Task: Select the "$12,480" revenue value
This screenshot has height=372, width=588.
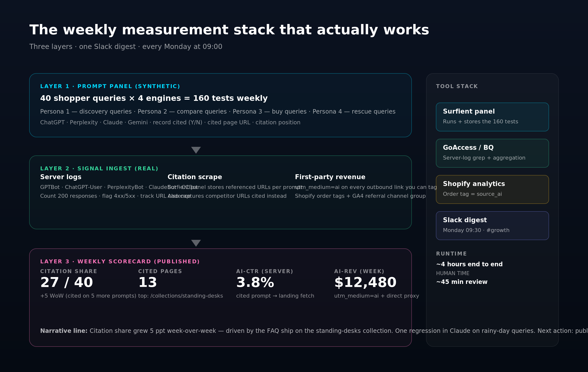Action: (x=365, y=283)
